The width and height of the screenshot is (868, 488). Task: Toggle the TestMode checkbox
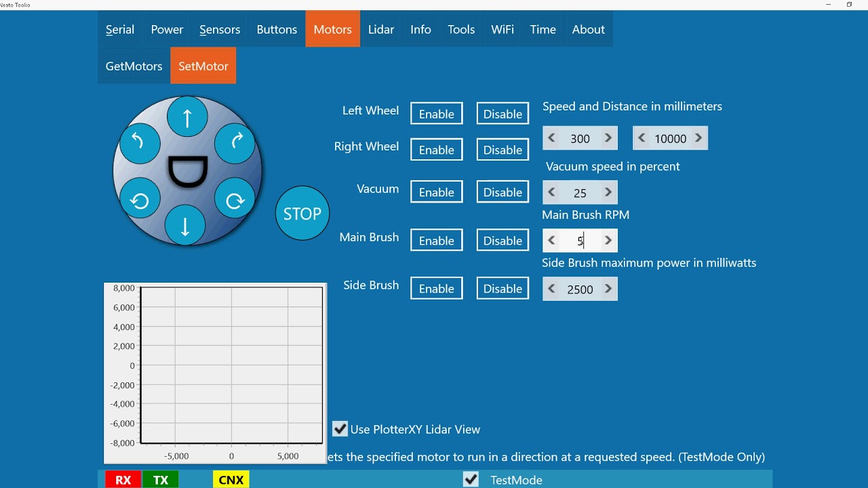pos(471,479)
